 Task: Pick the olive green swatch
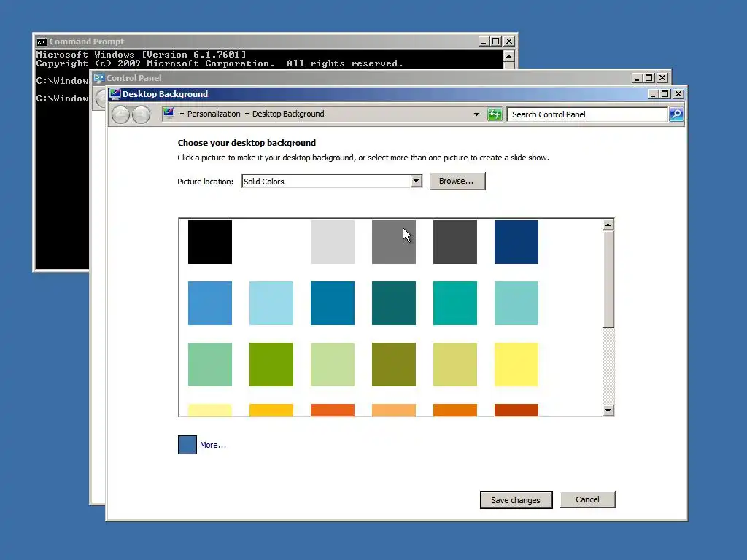[393, 365]
